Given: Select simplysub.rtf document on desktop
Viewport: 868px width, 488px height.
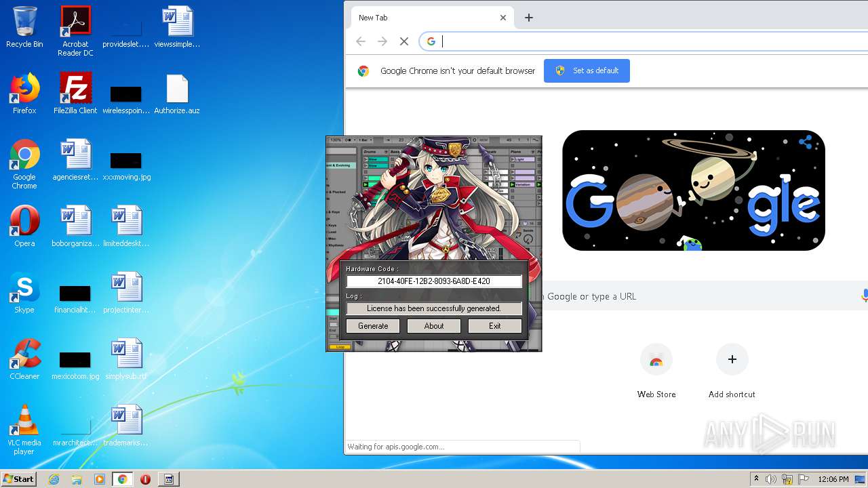Looking at the screenshot, I should [126, 360].
